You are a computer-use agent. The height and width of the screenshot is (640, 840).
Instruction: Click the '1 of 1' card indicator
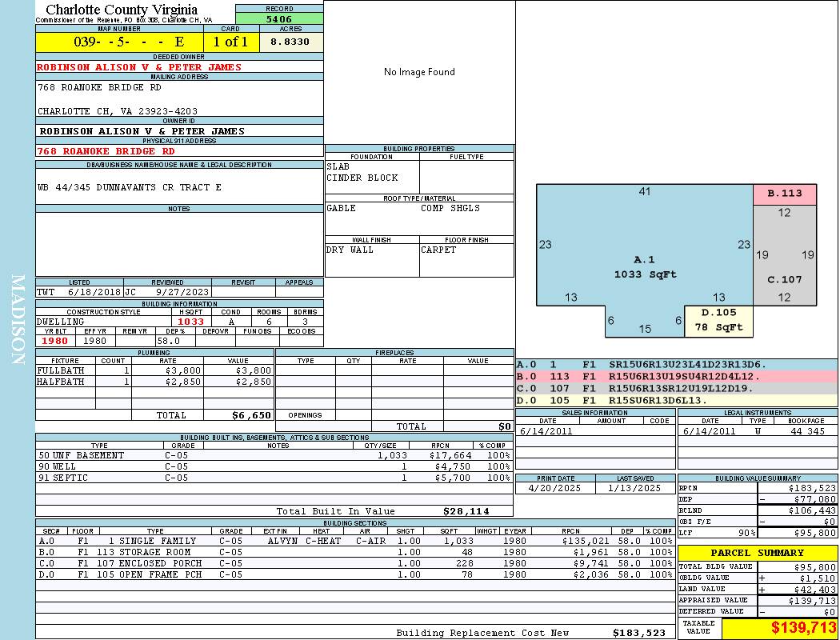pyautogui.click(x=231, y=42)
